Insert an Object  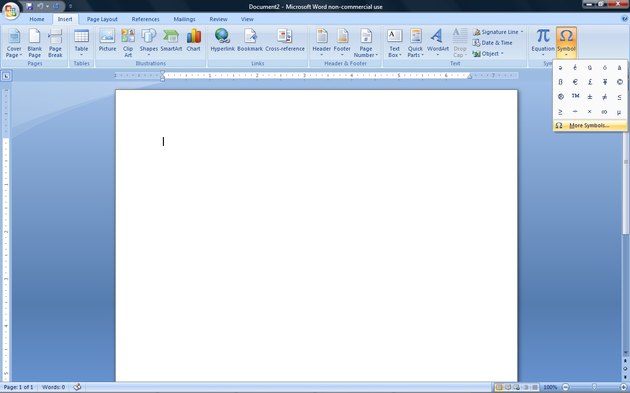coord(488,53)
